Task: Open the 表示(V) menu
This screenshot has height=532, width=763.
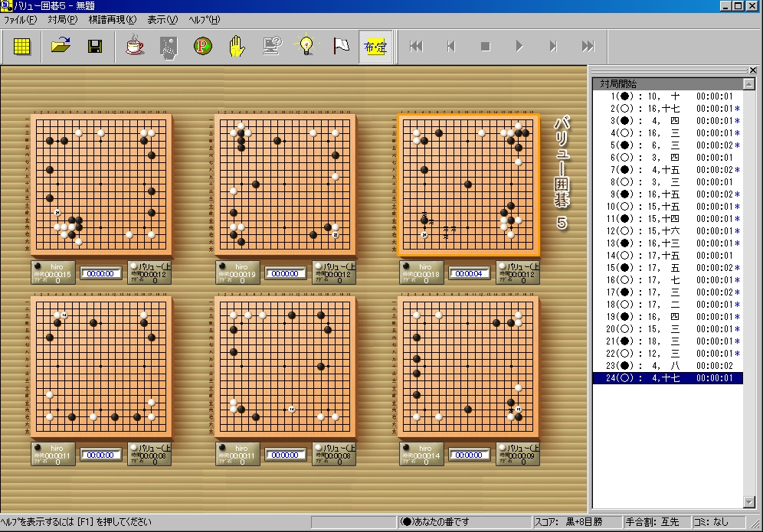Action: tap(162, 19)
